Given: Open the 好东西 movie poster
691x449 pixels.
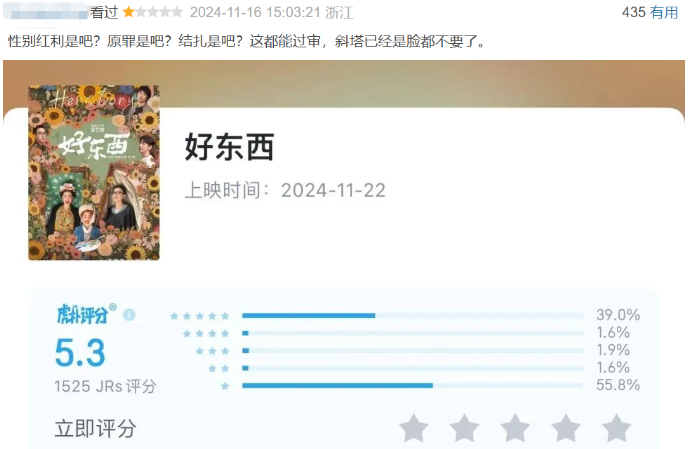Looking at the screenshot, I should pyautogui.click(x=94, y=172).
